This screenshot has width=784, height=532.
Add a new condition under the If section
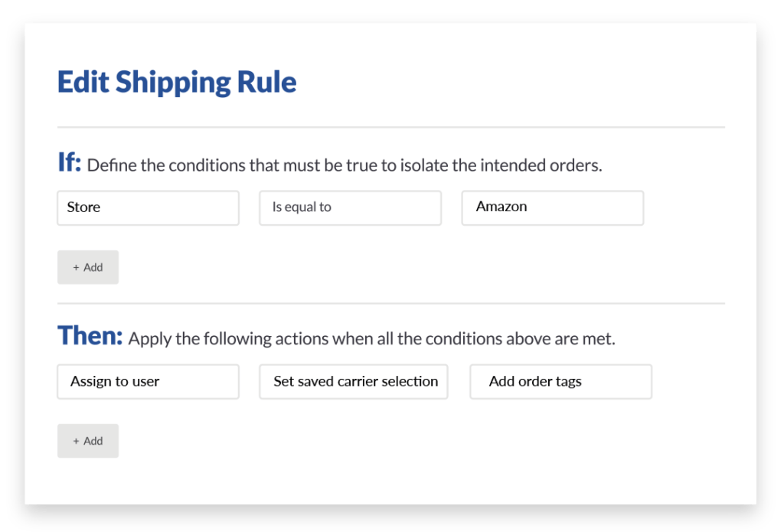click(87, 266)
